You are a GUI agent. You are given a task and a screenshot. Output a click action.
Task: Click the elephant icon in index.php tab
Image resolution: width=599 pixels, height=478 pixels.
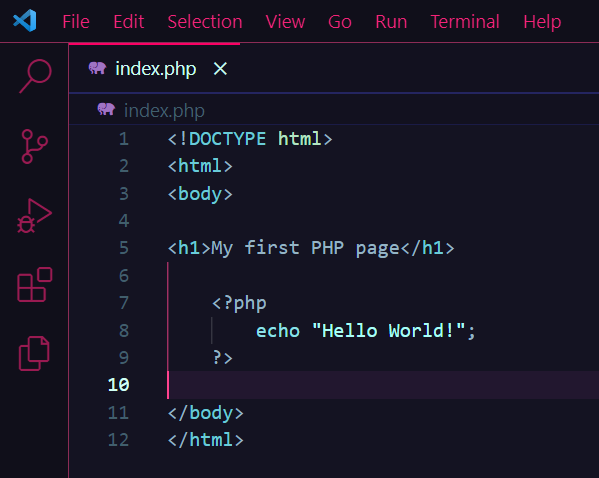pyautogui.click(x=97, y=68)
